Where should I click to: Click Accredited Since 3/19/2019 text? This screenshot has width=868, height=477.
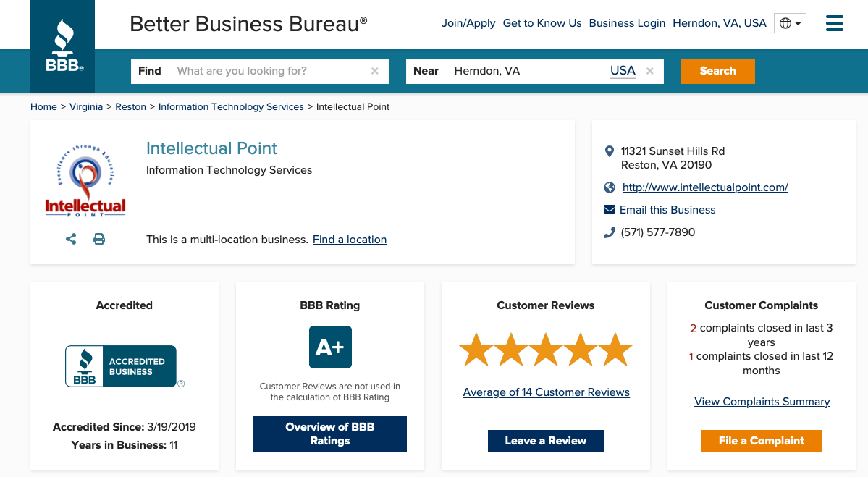click(124, 427)
